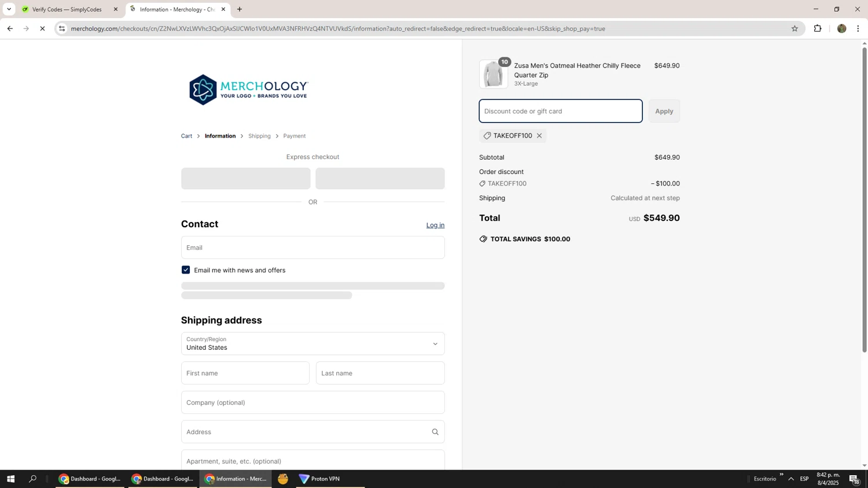868x488 pixels.
Task: Open a new browser tab
Action: click(x=240, y=9)
